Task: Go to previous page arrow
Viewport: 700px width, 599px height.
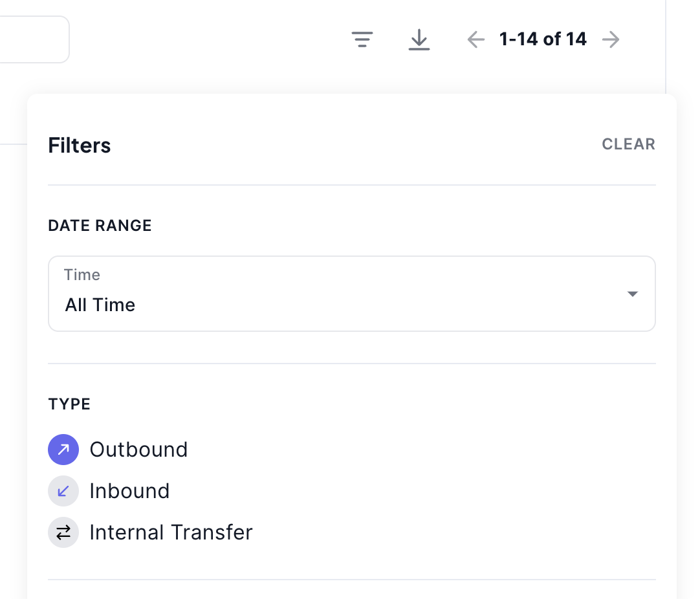Action: 476,40
